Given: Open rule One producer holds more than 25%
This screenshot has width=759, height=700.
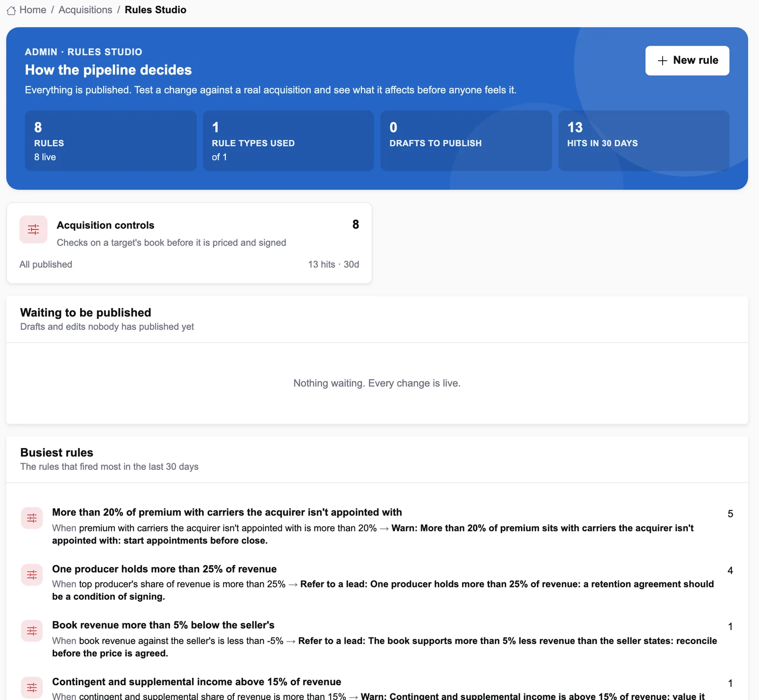Looking at the screenshot, I should pyautogui.click(x=164, y=569).
